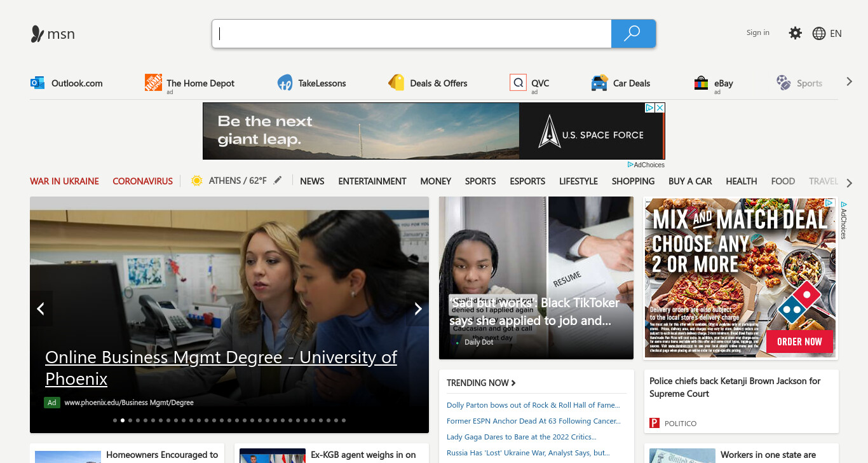Viewport: 868px width, 463px height.
Task: Open the BUY A CAR tab
Action: [x=690, y=181]
